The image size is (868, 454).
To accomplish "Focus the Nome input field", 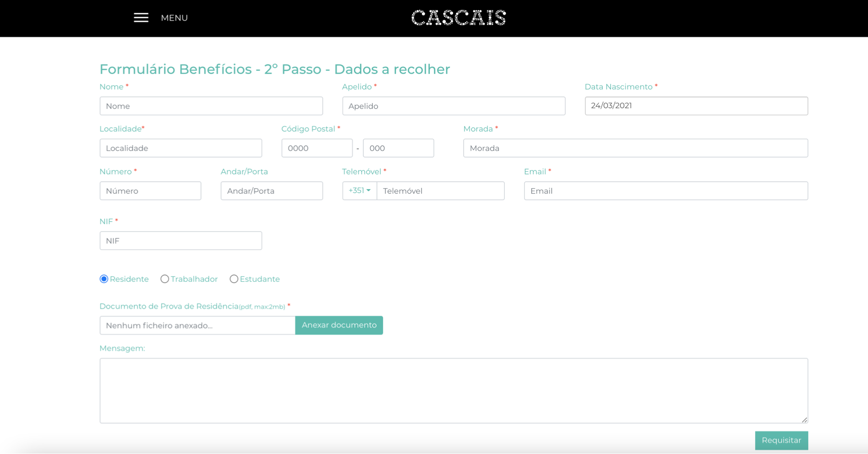I will point(211,106).
